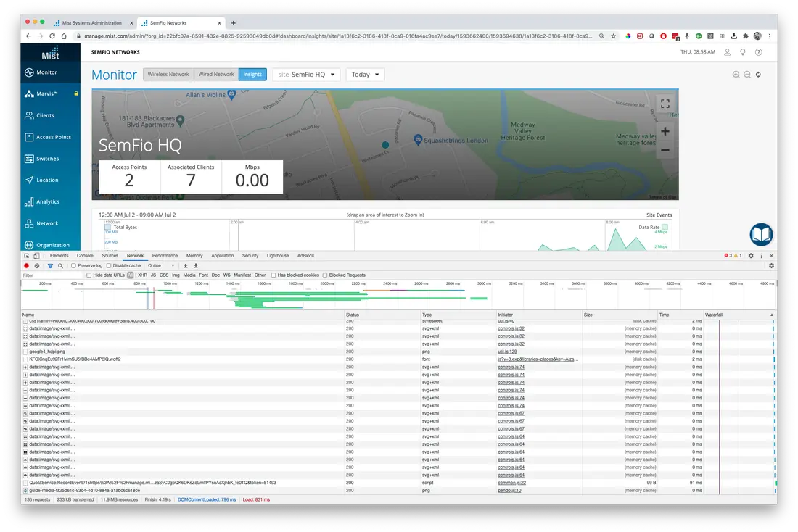Check Hide data URLs option
798x532 pixels.
(89, 275)
